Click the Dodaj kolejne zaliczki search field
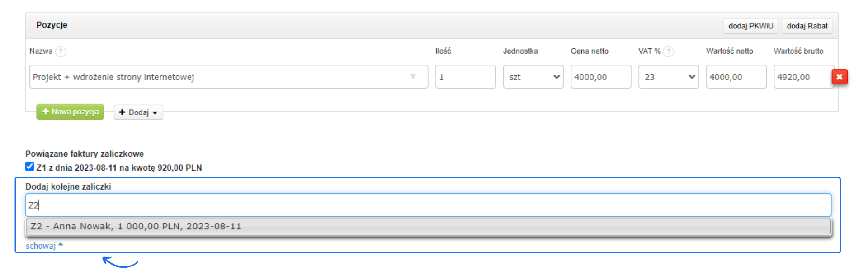 pos(428,205)
